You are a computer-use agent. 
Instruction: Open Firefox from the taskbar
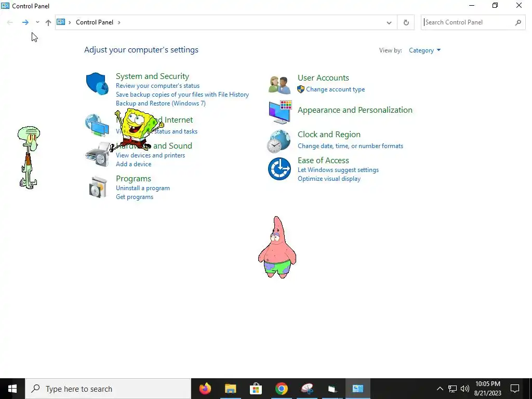pyautogui.click(x=205, y=389)
